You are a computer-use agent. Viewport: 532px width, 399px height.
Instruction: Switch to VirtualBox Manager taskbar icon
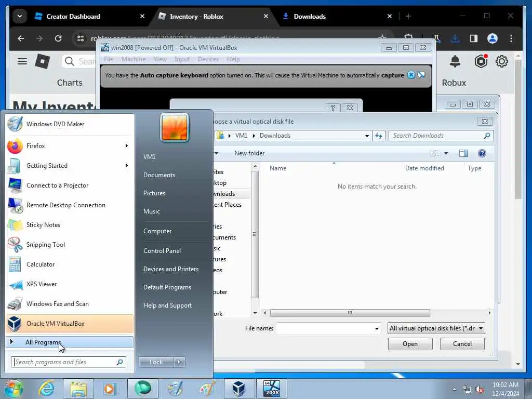click(x=238, y=389)
